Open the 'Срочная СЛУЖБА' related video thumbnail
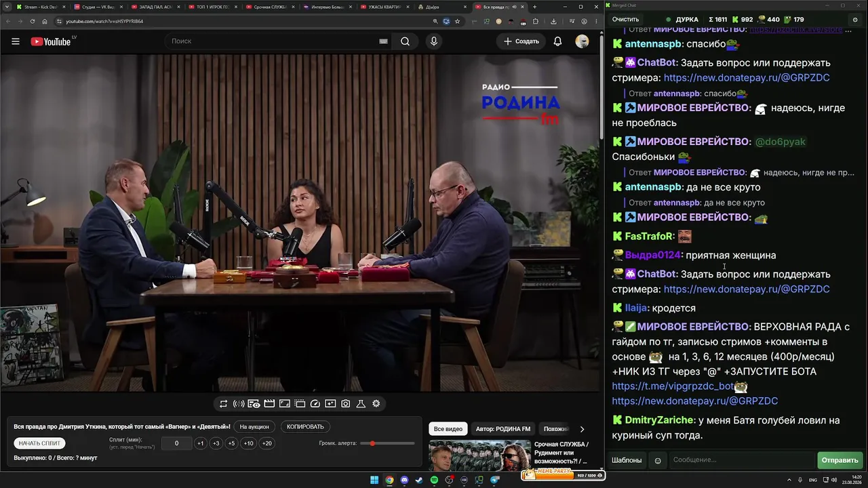This screenshot has width=868, height=488. (x=480, y=455)
